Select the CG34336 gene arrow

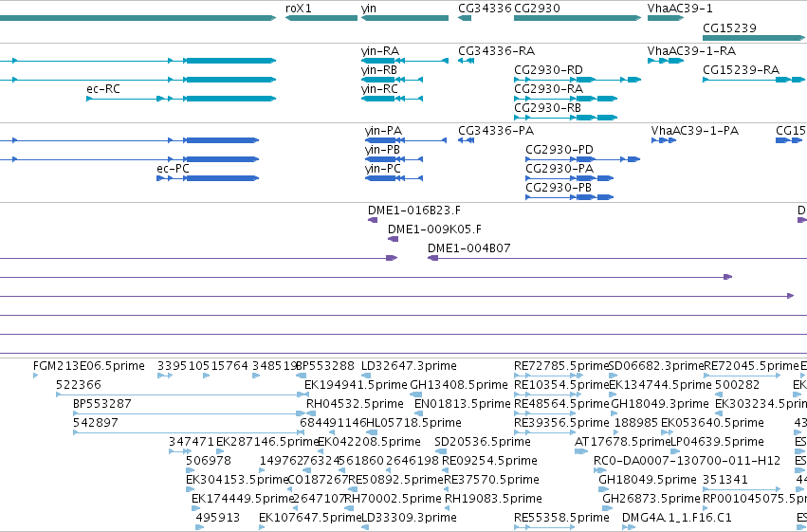click(465, 18)
